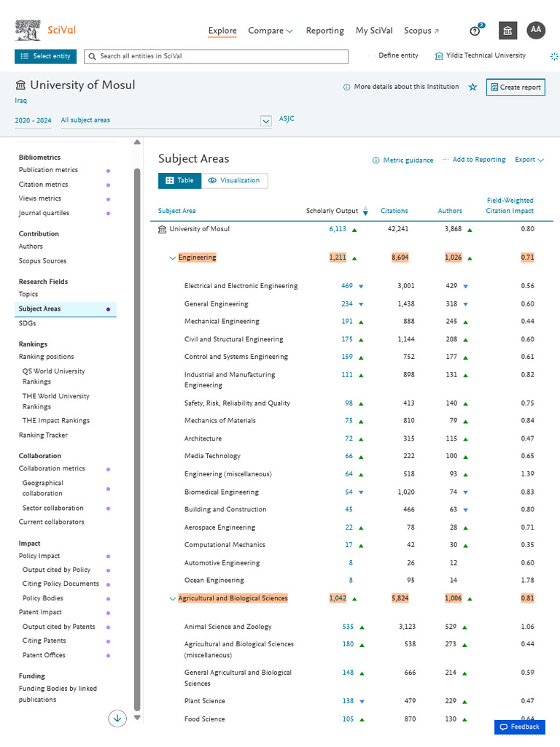Open the Reporting tab

[x=324, y=31]
